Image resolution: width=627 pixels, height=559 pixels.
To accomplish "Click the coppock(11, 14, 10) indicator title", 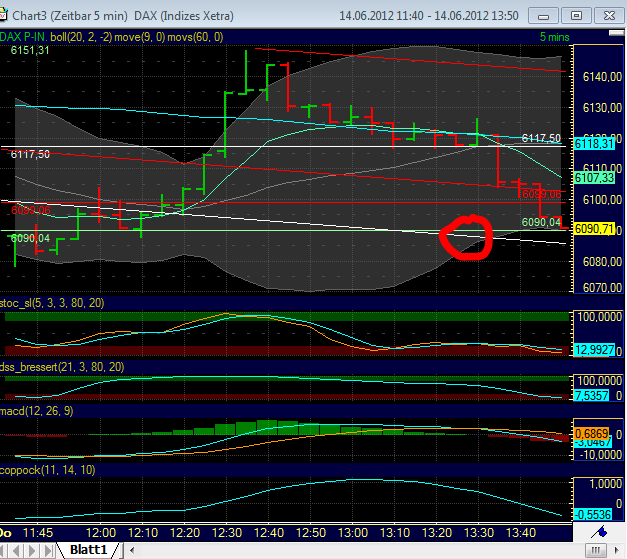I will [48, 470].
